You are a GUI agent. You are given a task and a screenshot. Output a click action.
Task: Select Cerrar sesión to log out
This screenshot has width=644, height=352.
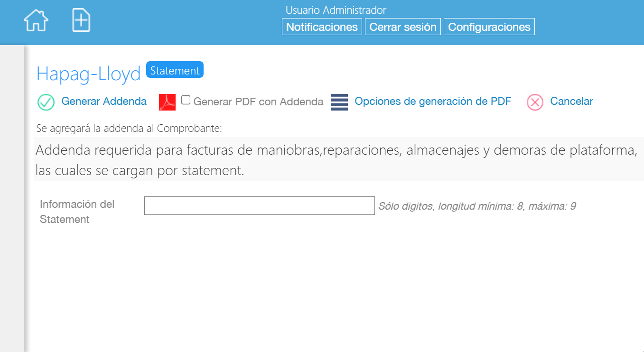pyautogui.click(x=403, y=27)
